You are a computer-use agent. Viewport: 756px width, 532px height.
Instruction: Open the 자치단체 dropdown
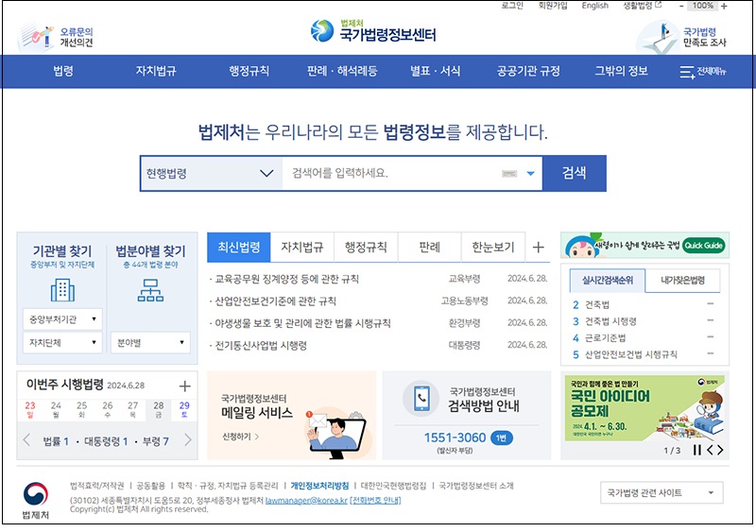pyautogui.click(x=62, y=343)
